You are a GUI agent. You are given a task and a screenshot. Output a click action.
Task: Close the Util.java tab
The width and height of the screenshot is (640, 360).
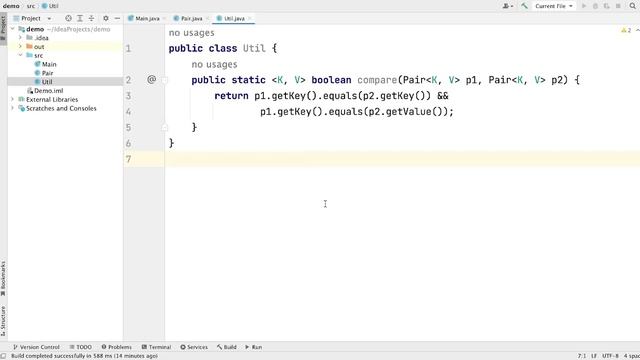tap(250, 18)
